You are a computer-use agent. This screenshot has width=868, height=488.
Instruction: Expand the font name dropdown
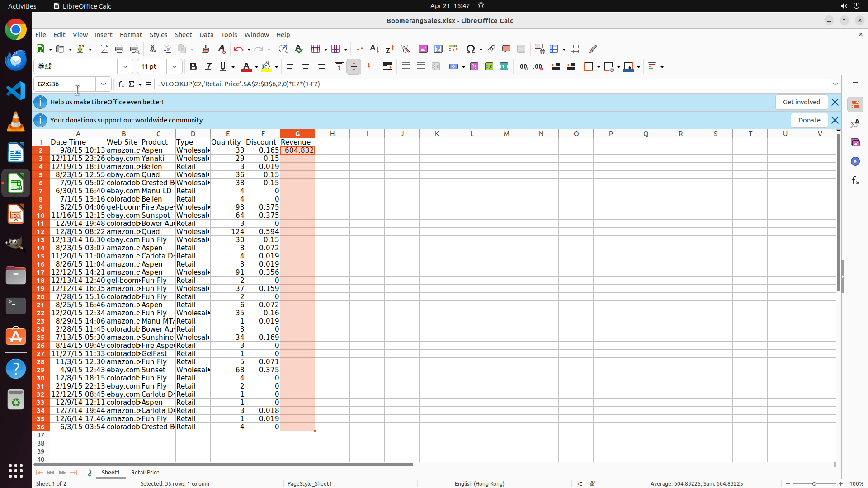pos(125,67)
